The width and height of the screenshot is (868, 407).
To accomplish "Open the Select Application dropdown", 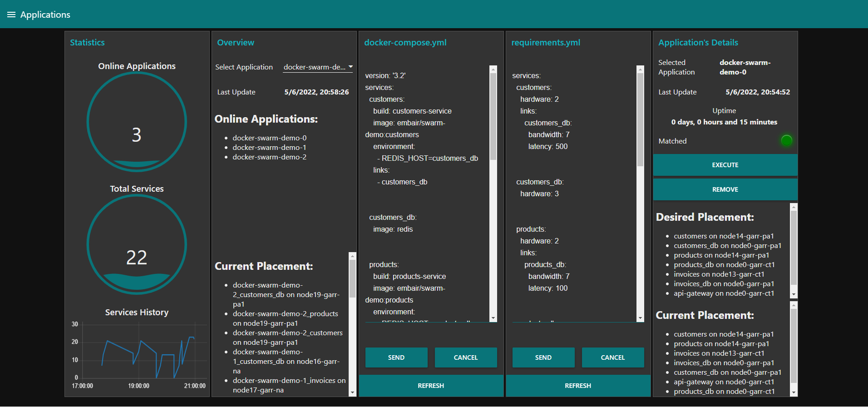I will tap(318, 67).
